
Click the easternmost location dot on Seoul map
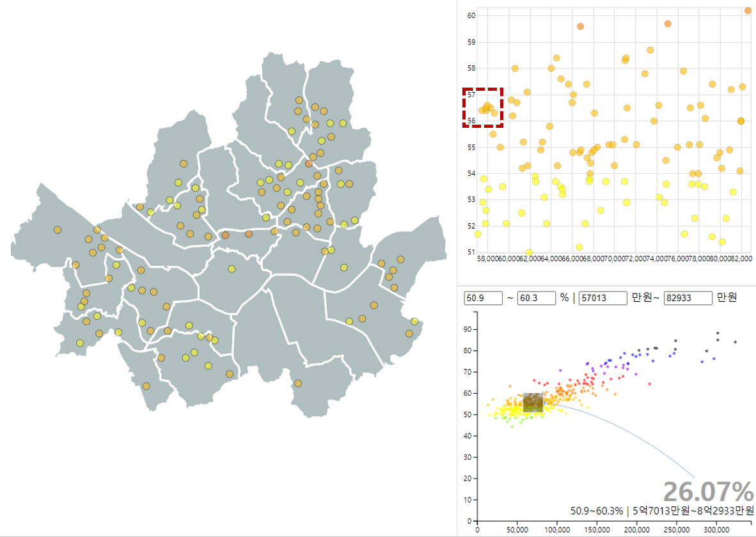tap(414, 322)
